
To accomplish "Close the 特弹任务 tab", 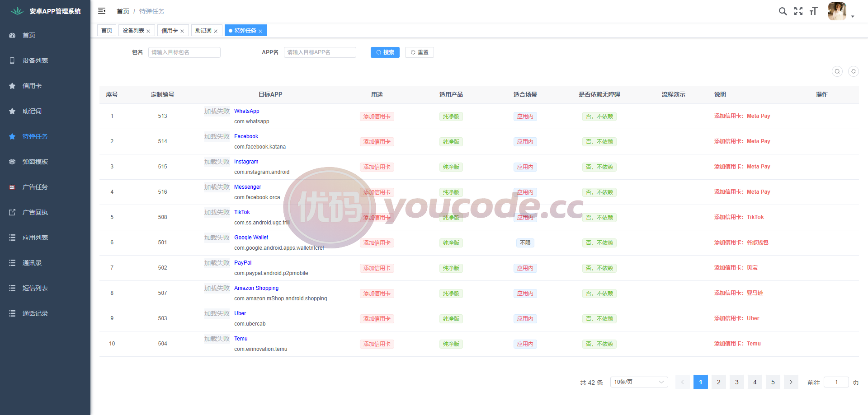I will click(260, 31).
